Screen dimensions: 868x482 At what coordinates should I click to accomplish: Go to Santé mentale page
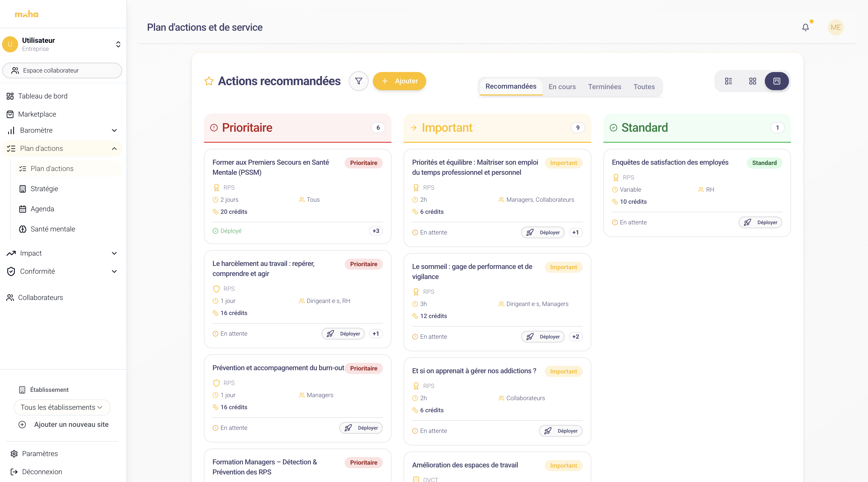click(x=53, y=229)
